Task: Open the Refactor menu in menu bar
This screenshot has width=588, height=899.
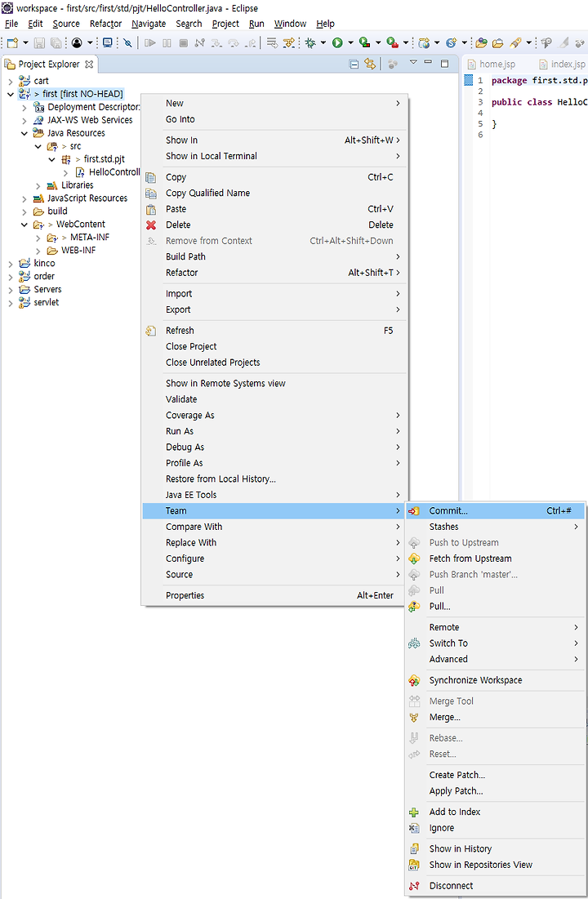Action: [x=105, y=24]
